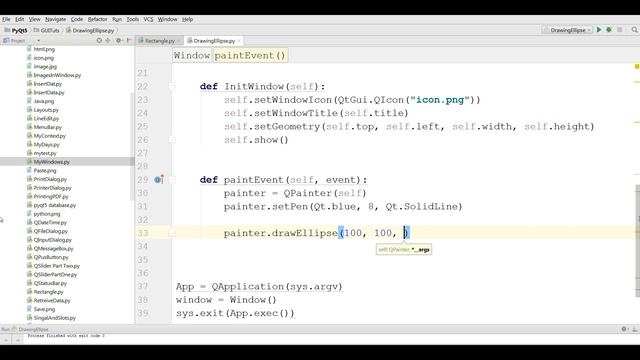Open the Edit menu
640x360 pixels.
pyautogui.click(x=19, y=19)
